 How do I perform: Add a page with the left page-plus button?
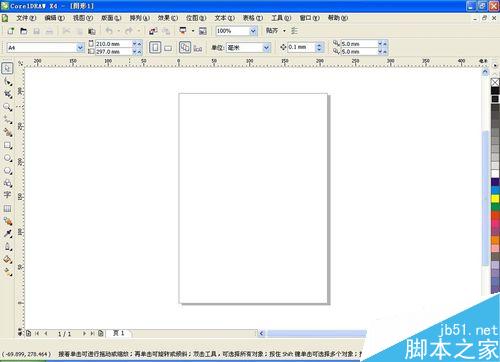tap(29, 333)
